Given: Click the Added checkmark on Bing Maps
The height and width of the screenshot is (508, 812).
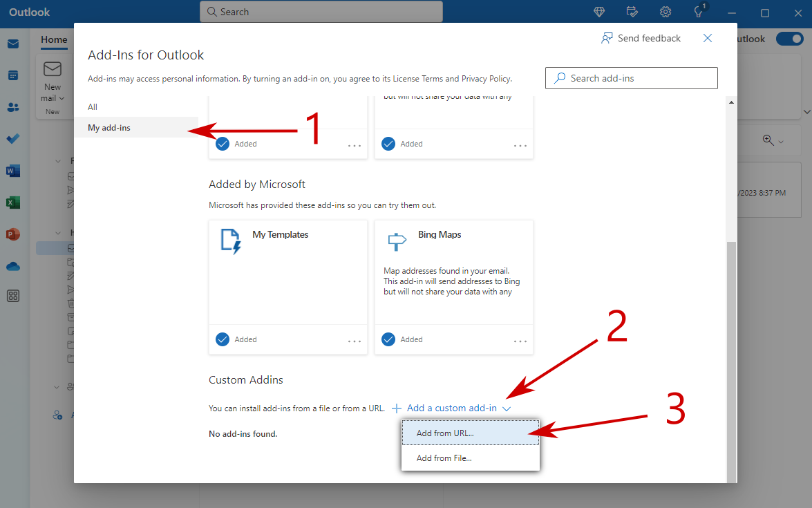Looking at the screenshot, I should 388,339.
